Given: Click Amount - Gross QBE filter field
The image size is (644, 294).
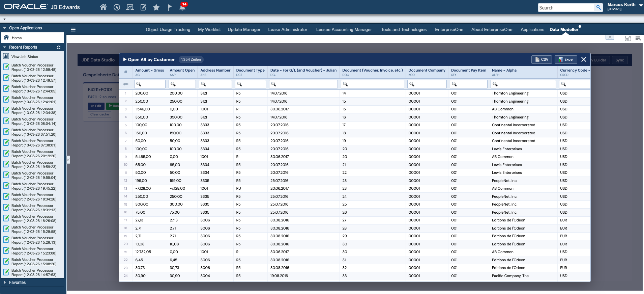Looking at the screenshot, I should point(150,84).
